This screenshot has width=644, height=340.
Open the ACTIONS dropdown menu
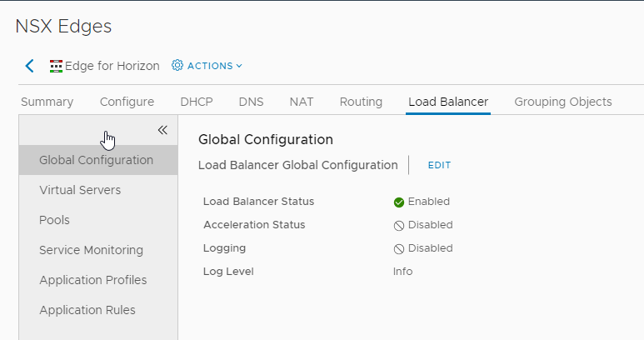[214, 66]
